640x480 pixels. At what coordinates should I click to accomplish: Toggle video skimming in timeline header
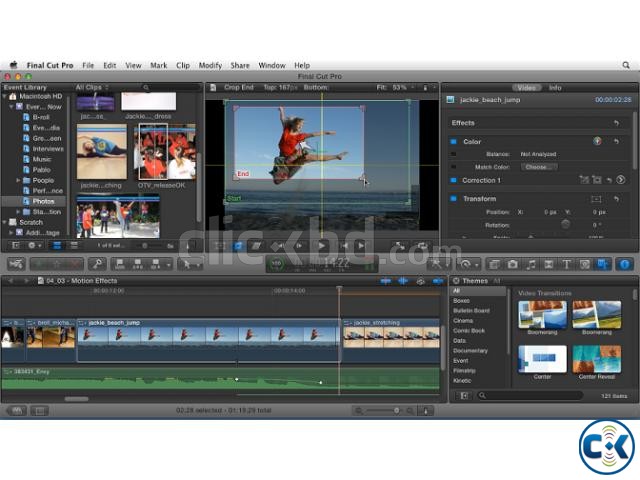386,281
